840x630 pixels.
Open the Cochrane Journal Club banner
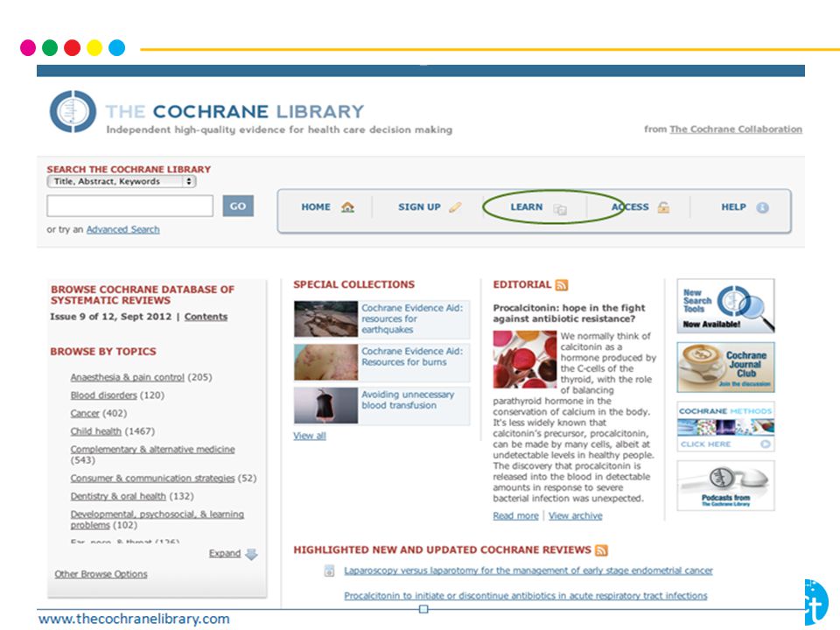[726, 367]
